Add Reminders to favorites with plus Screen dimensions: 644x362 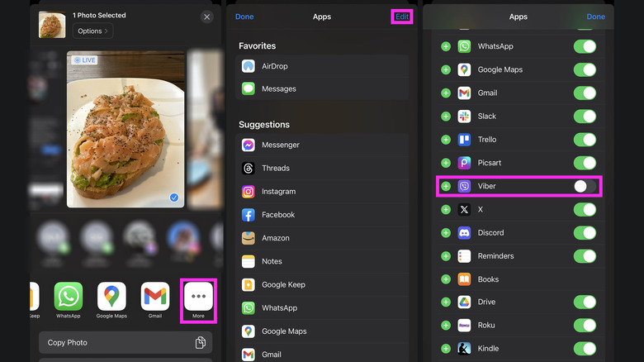[446, 256]
